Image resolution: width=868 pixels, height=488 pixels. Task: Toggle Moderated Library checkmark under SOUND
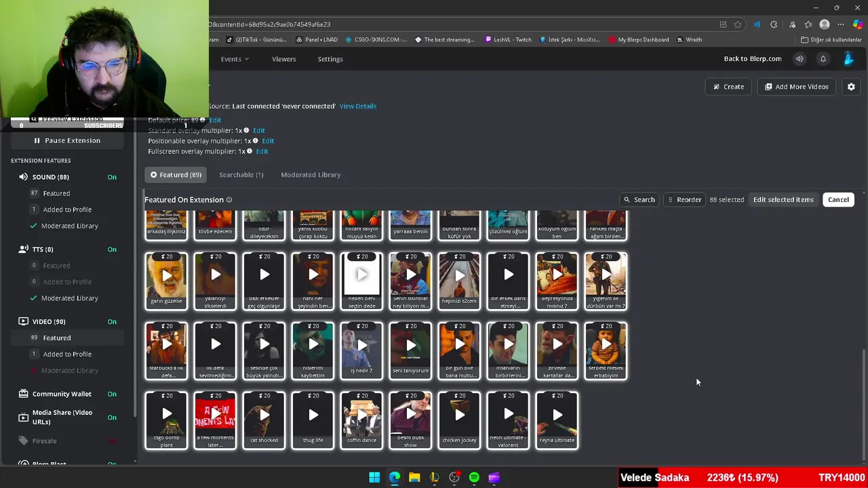pyautogui.click(x=34, y=226)
